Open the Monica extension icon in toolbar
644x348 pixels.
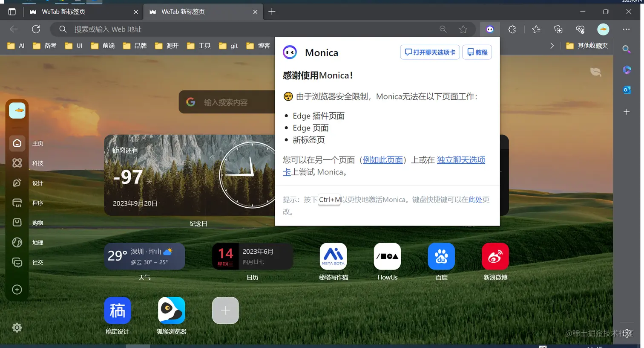tap(490, 29)
